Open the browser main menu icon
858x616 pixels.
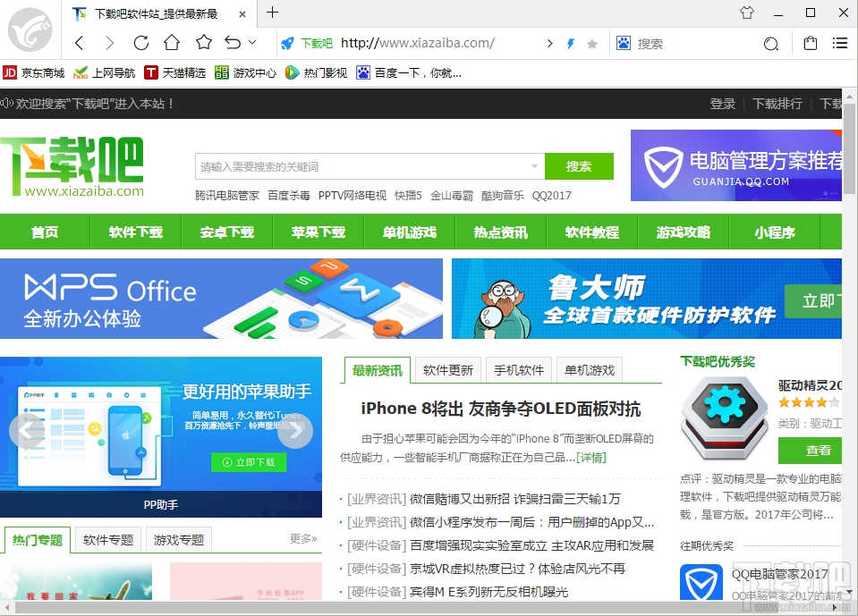[840, 43]
